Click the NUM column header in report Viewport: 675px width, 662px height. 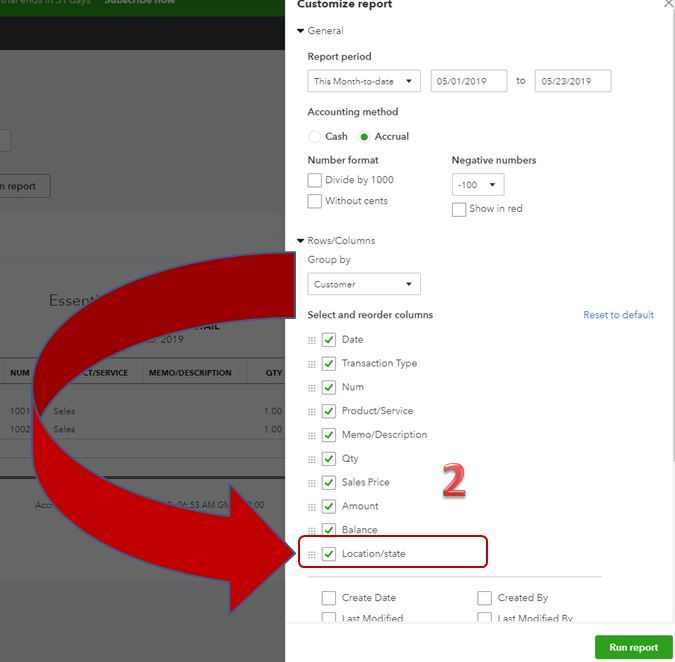pos(20,373)
